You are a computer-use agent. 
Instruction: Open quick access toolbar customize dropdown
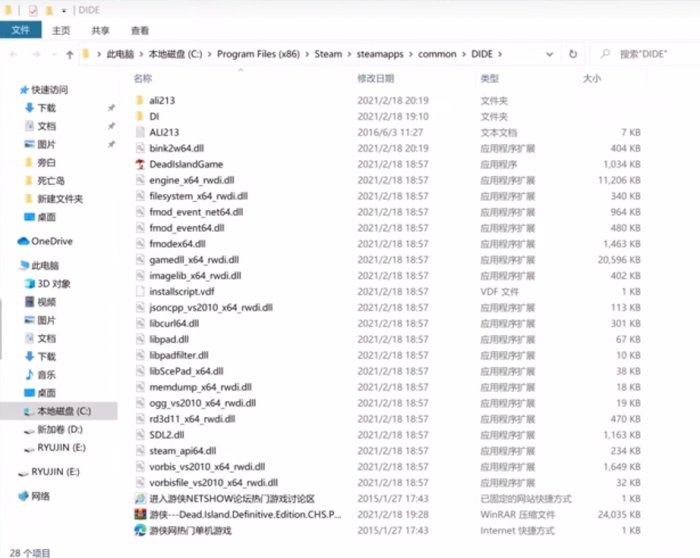64,10
